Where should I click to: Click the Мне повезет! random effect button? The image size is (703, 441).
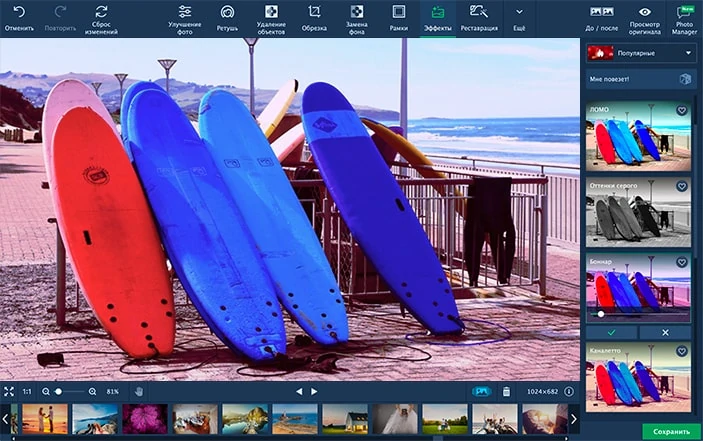pos(640,79)
